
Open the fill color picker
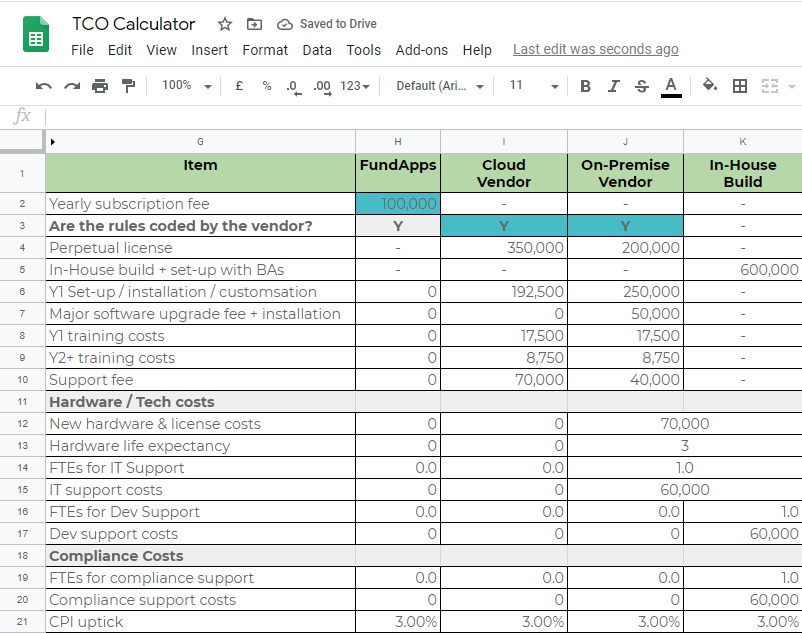coord(710,86)
